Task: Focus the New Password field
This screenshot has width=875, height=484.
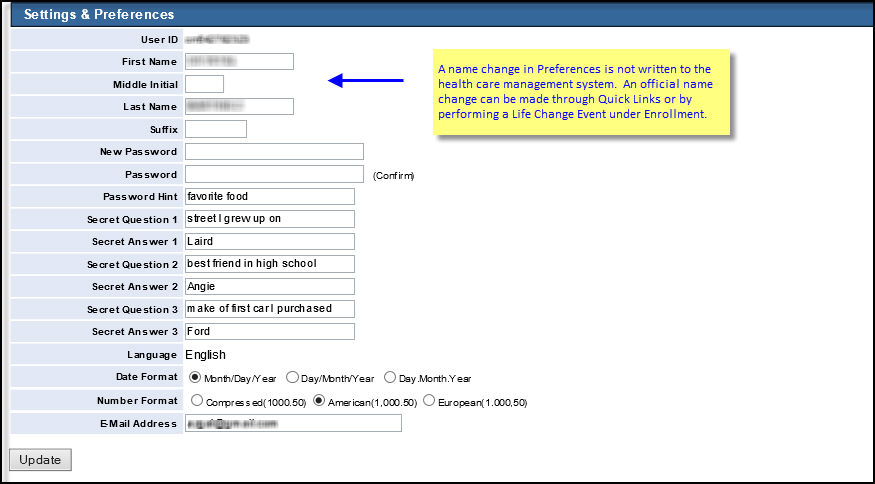Action: tap(274, 151)
